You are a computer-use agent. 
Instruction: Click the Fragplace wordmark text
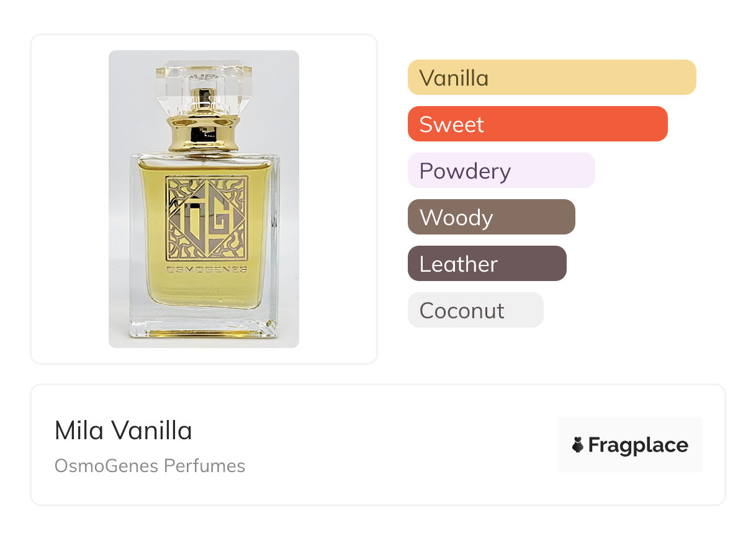pyautogui.click(x=638, y=445)
